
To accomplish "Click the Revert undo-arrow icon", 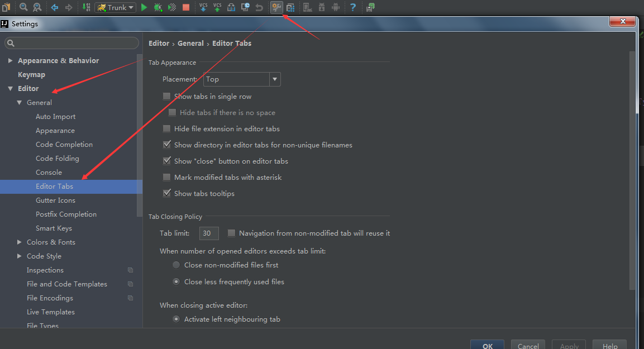I will (x=259, y=7).
